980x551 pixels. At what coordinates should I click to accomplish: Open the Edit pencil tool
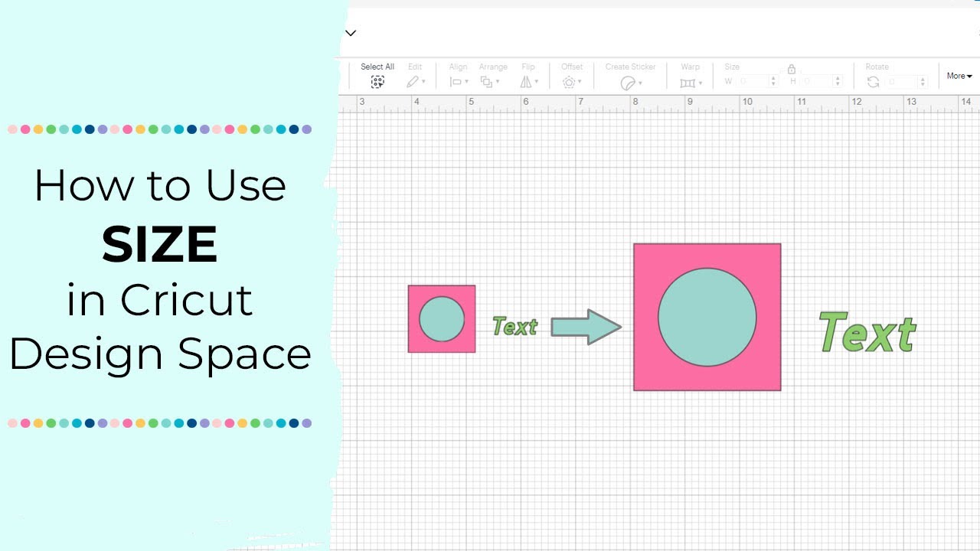pyautogui.click(x=416, y=82)
